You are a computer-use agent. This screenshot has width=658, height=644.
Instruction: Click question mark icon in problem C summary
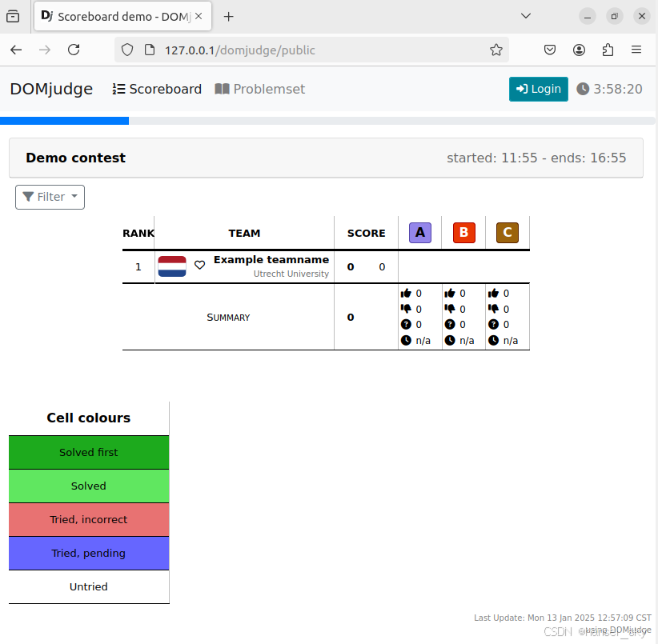(x=493, y=324)
